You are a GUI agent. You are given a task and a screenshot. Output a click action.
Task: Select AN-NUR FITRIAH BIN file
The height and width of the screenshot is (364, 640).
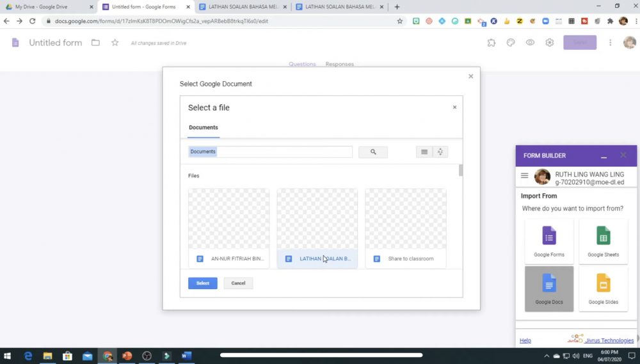point(228,228)
